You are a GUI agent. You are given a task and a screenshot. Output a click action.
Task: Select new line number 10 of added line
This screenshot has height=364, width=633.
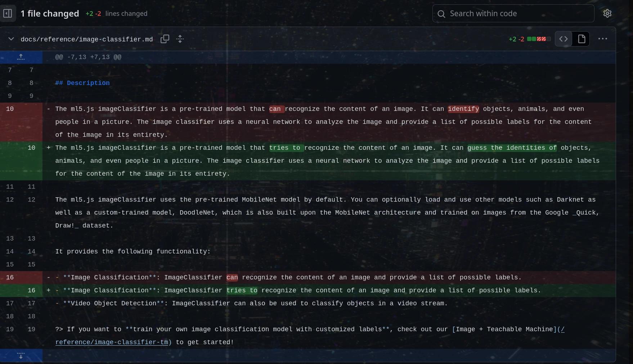point(31,148)
